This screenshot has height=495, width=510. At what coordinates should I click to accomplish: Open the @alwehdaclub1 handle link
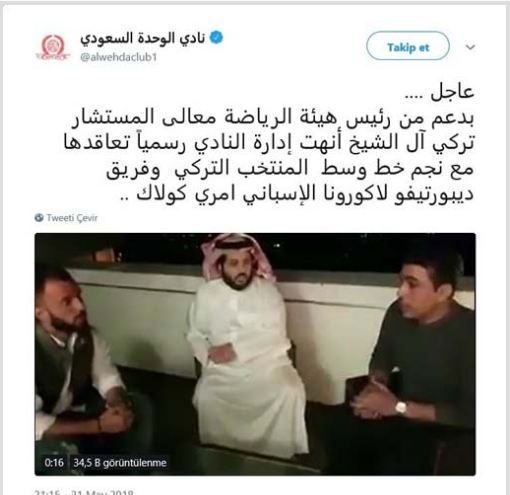point(118,57)
